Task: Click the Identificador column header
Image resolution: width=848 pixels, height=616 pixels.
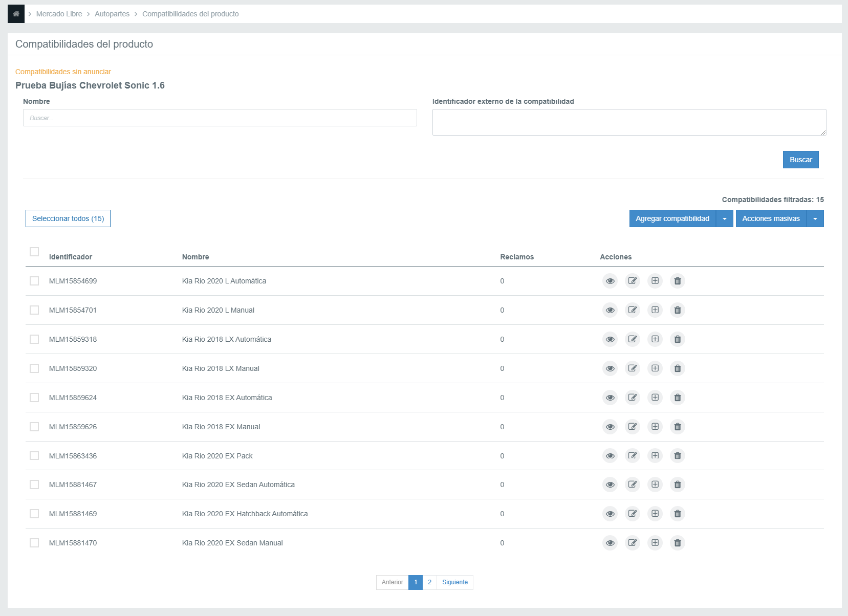Action: point(71,257)
